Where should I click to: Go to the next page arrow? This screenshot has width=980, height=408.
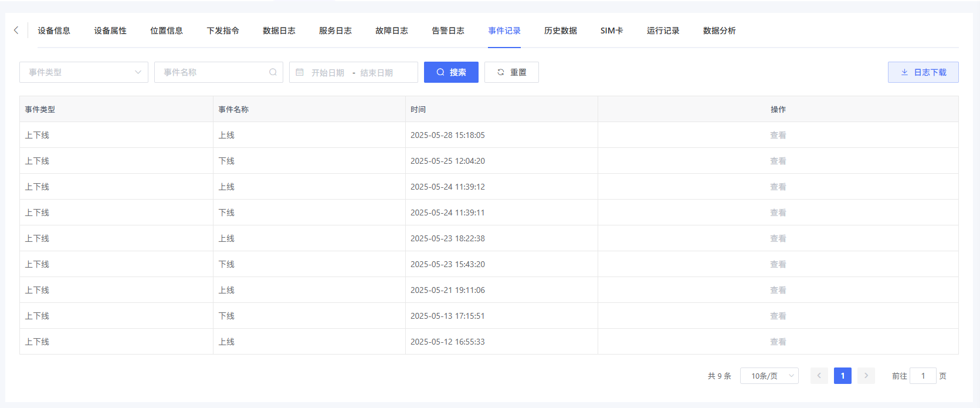click(x=866, y=376)
